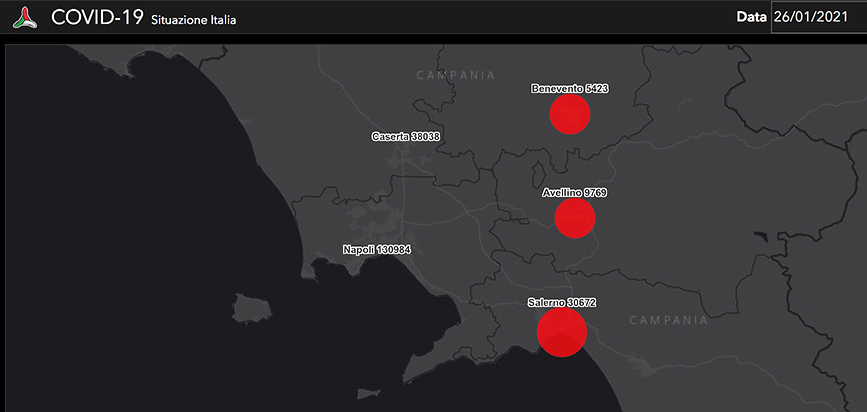Click the Salerno 30672 label

pyautogui.click(x=562, y=303)
